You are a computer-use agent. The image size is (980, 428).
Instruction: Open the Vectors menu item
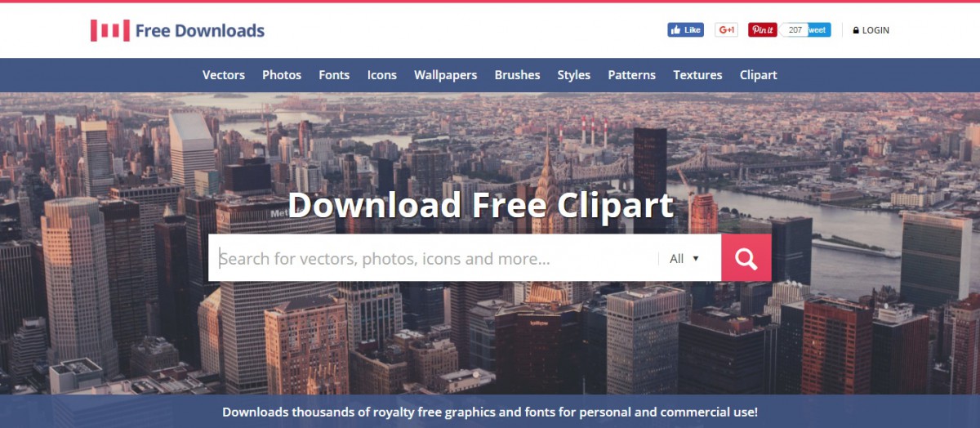(x=224, y=74)
